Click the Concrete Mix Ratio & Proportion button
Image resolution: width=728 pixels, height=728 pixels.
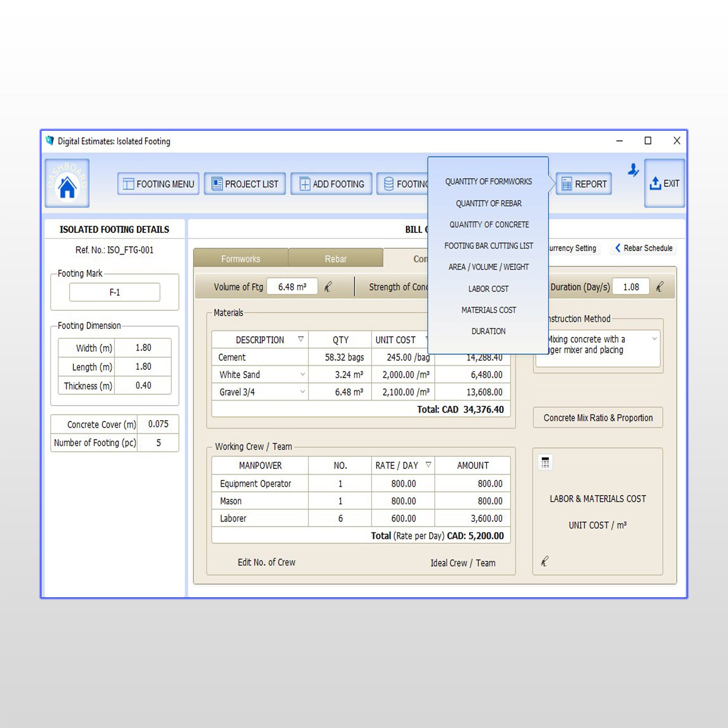click(x=598, y=418)
